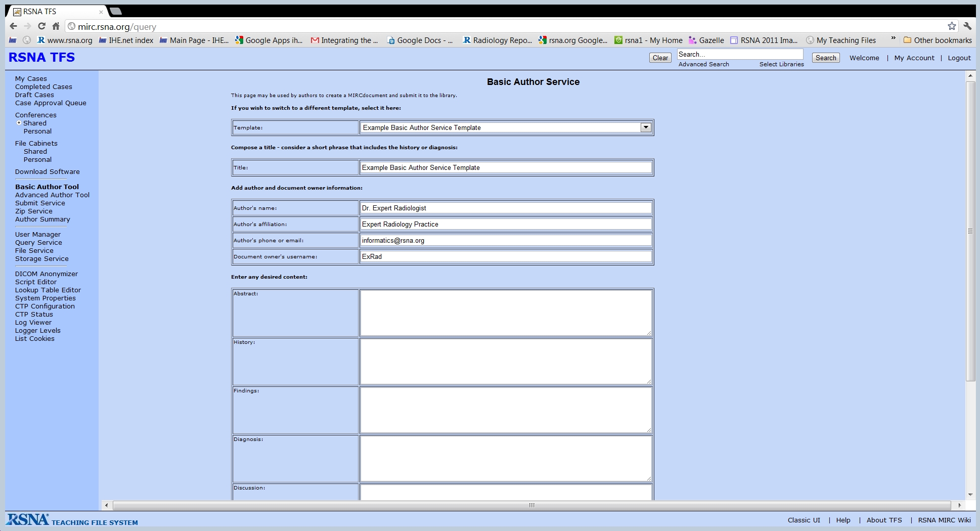This screenshot has height=531, width=980.
Task: Open the Template dropdown
Action: coord(506,127)
